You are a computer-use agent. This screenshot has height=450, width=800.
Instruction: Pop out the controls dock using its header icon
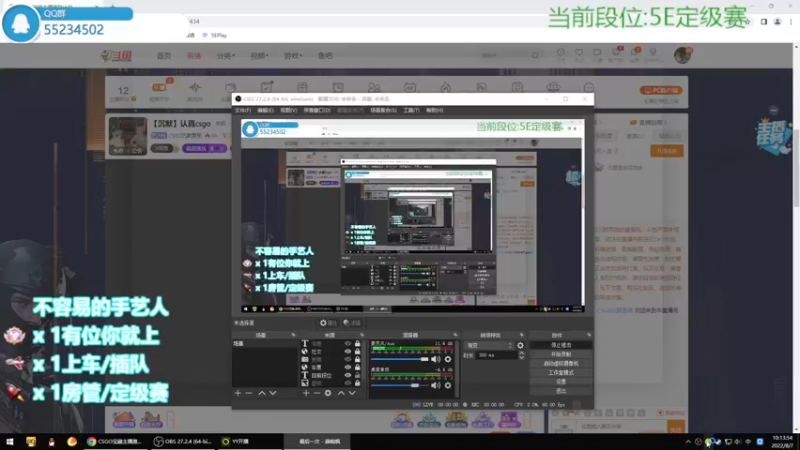tap(589, 335)
